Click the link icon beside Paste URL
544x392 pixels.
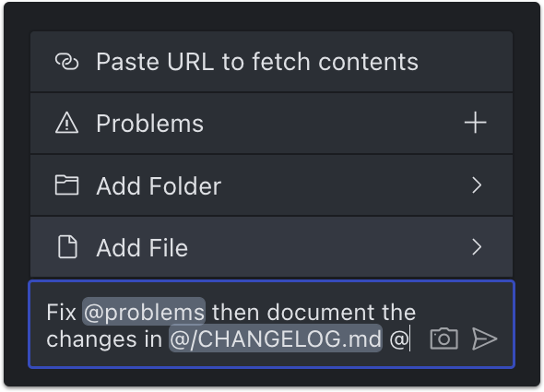67,62
